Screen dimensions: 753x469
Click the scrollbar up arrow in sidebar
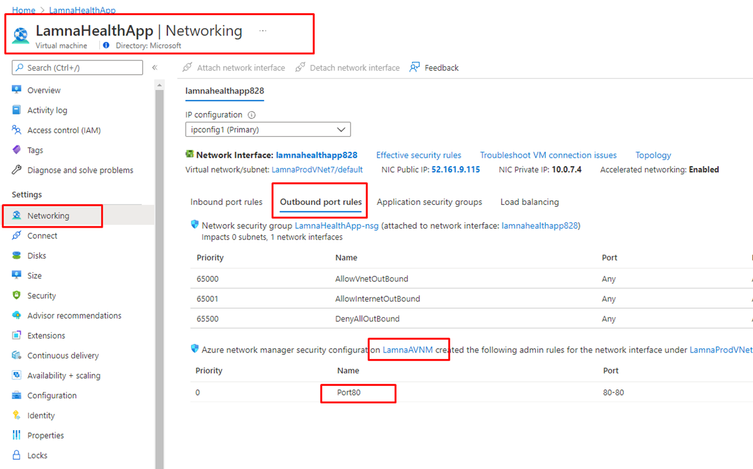159,85
